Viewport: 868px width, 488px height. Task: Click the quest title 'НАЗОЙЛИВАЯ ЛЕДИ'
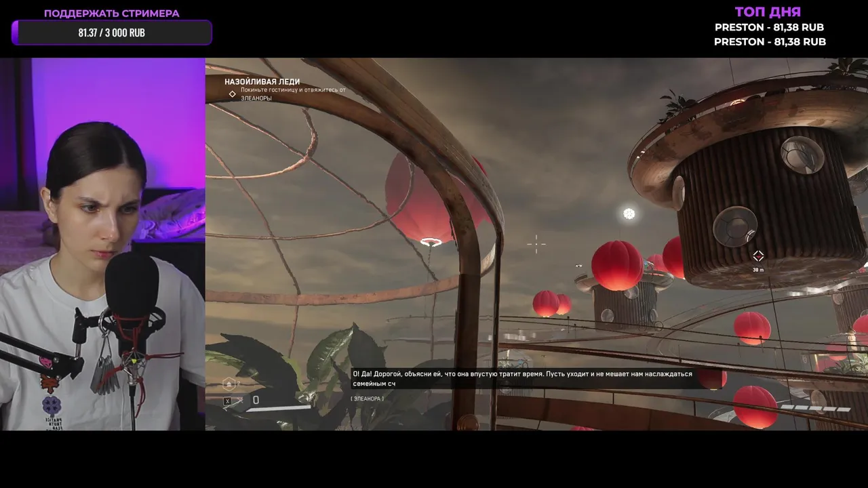(262, 81)
